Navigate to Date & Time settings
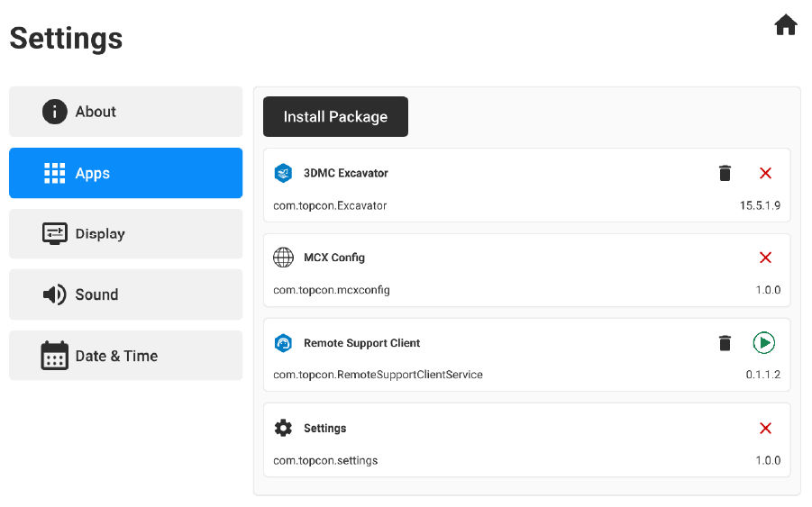812x507 pixels. coord(125,356)
